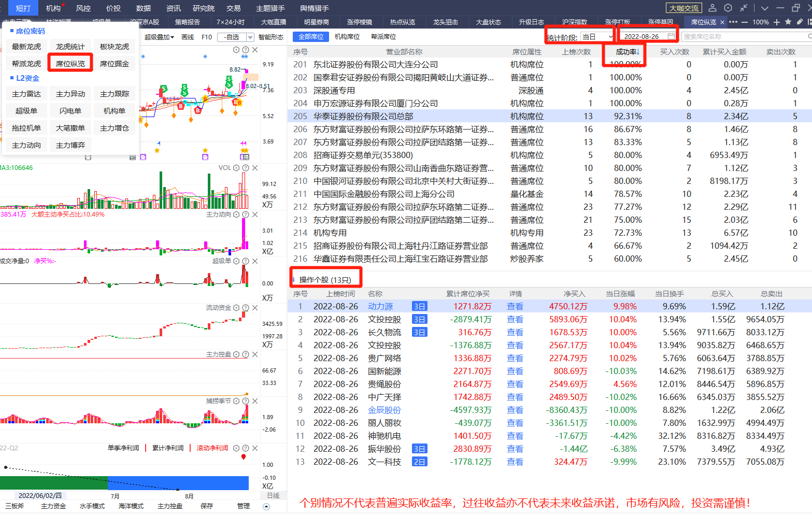Open the 机构 top menu
812x515 pixels.
click(x=53, y=8)
